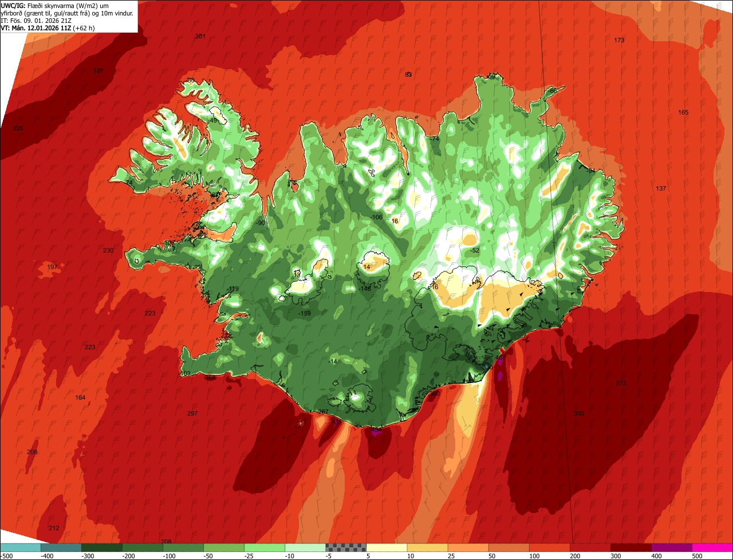Viewport: 733px width, 560px height.
Task: Pick the bright green swatch between -25 and -10
Action: (265, 547)
